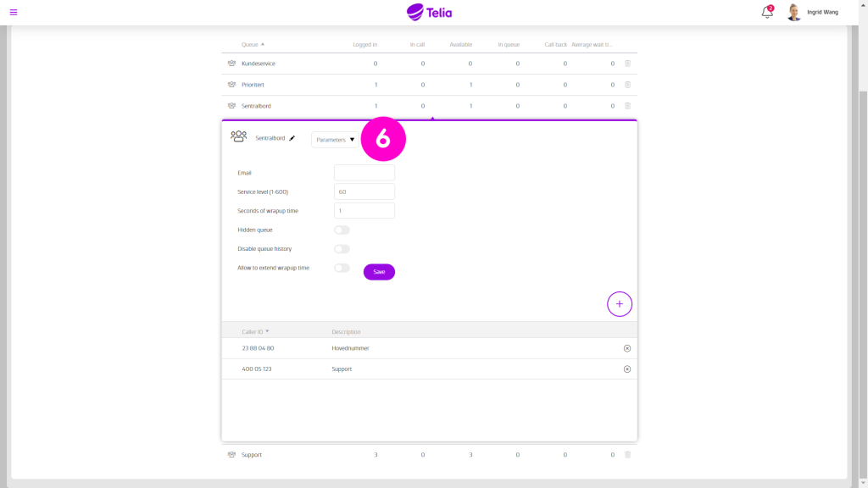
Task: Select the queue group icon beside Kundeservice
Action: (x=230, y=63)
